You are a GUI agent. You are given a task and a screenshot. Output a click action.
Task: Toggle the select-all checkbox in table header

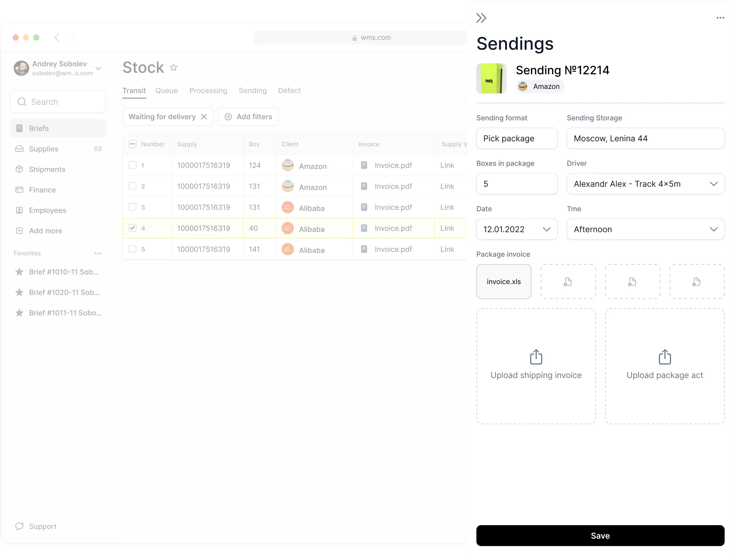tap(132, 144)
